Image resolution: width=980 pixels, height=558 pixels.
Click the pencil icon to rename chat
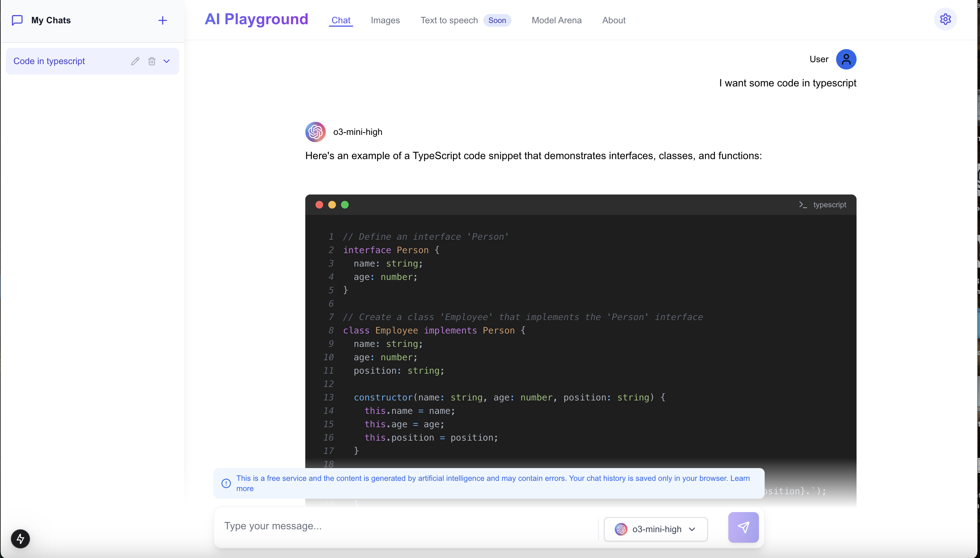tap(135, 61)
